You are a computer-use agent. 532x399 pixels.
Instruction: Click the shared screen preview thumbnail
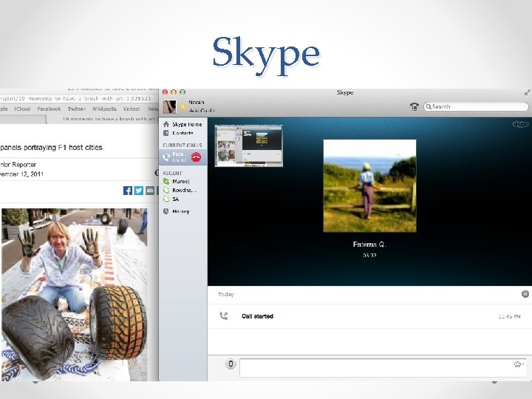tap(249, 146)
